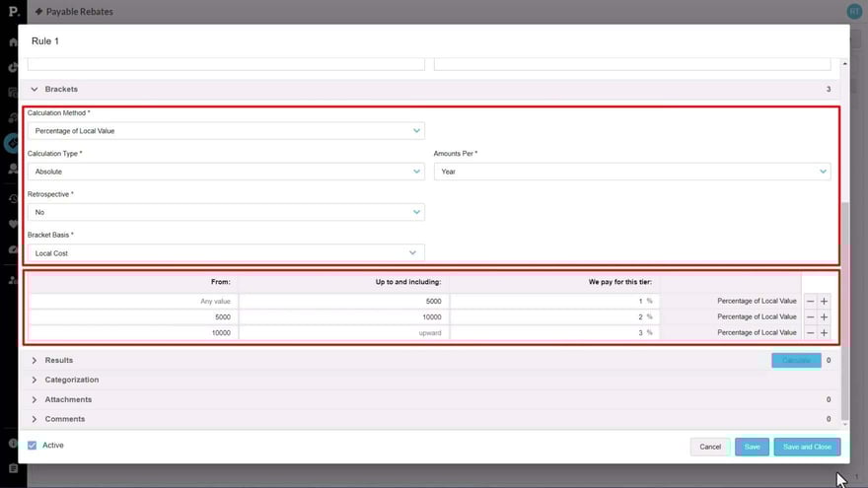This screenshot has width=868, height=488.
Task: Remove the first bracket tier with minus
Action: [810, 301]
